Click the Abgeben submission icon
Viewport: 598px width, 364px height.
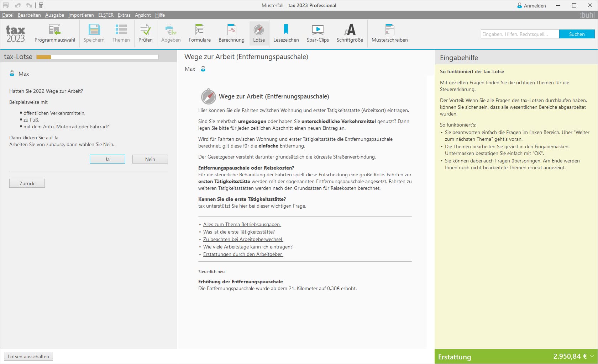tap(171, 33)
